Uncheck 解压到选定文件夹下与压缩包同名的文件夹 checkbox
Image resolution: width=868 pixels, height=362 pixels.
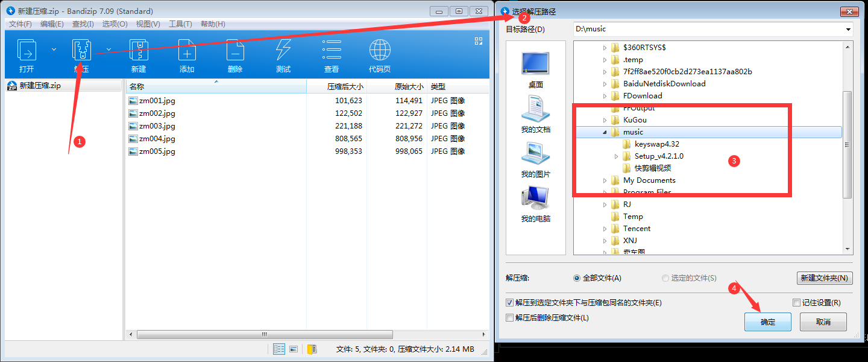click(x=510, y=303)
